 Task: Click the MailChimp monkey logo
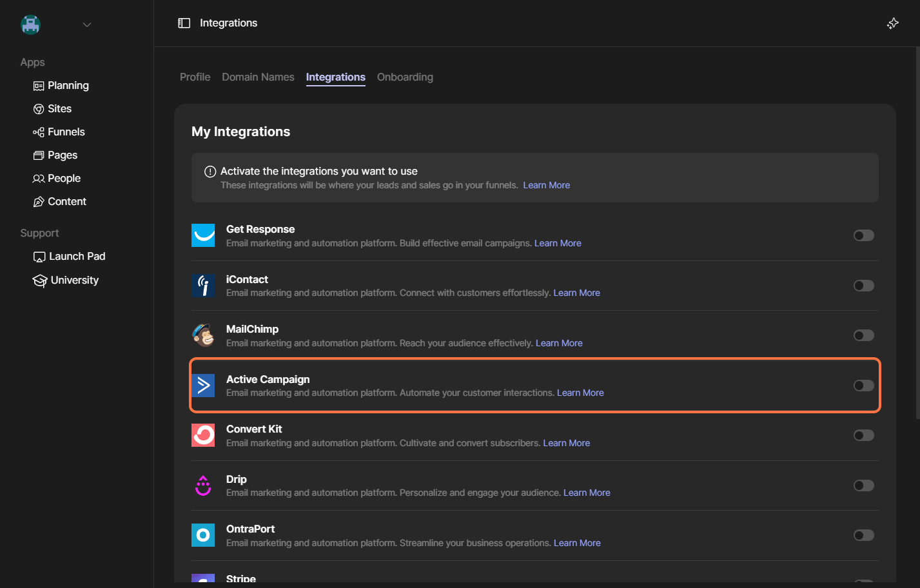(x=203, y=335)
